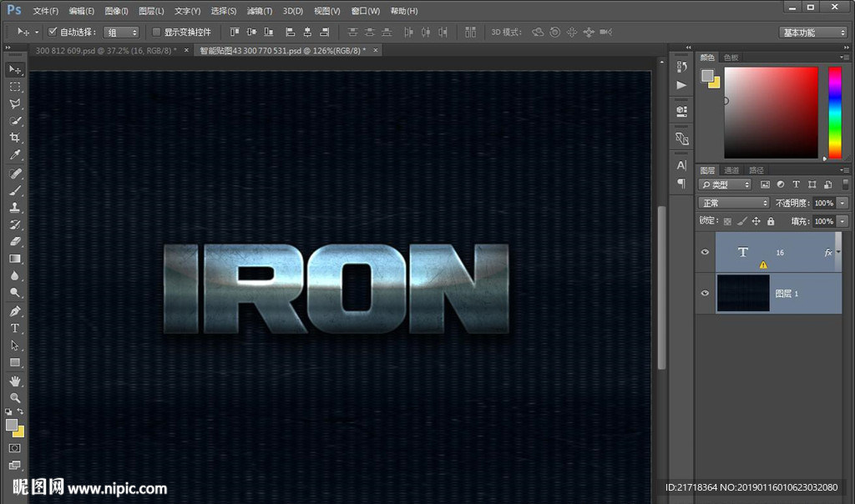Select the Clone Stamp tool

15,208
